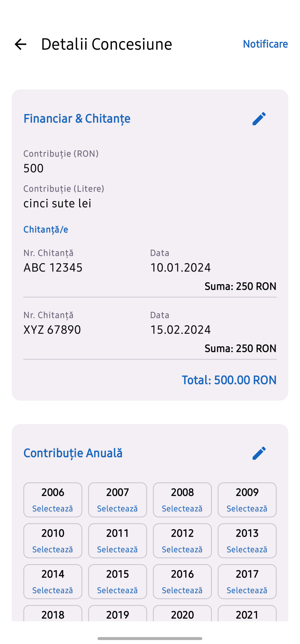Tap Selectează under 2017
300x644 pixels.
(x=247, y=590)
